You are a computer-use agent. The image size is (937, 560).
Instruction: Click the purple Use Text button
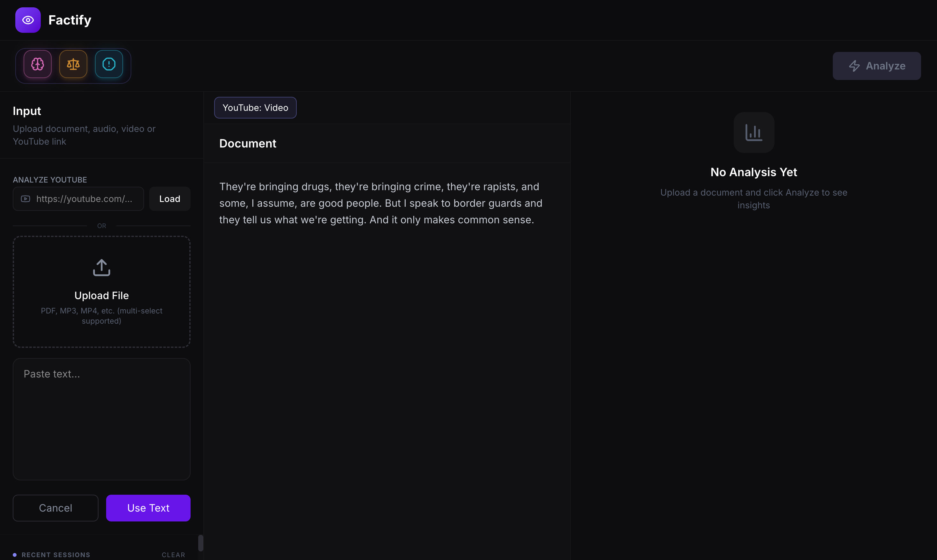(148, 508)
